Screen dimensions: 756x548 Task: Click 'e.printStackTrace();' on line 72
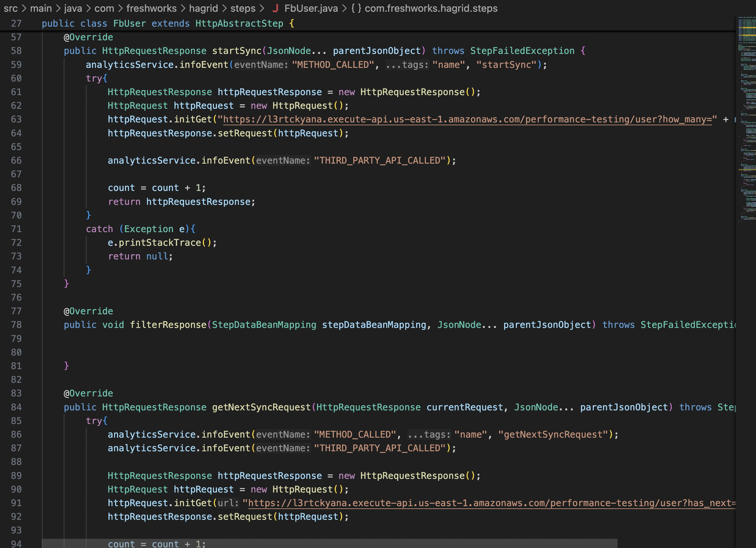tap(162, 243)
